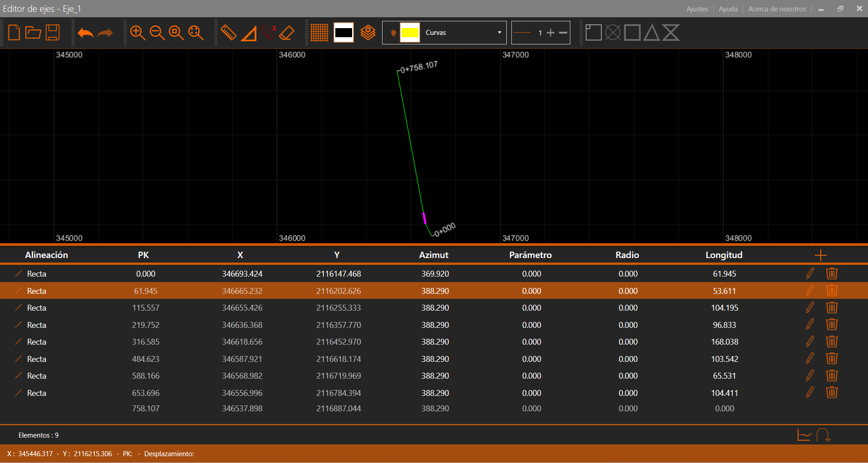Open the profile chart icon
This screenshot has width=868, height=463.
tap(804, 435)
